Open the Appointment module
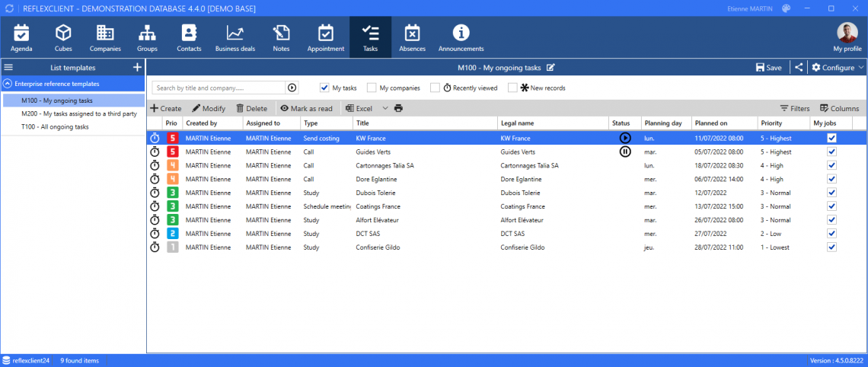 [x=326, y=37]
